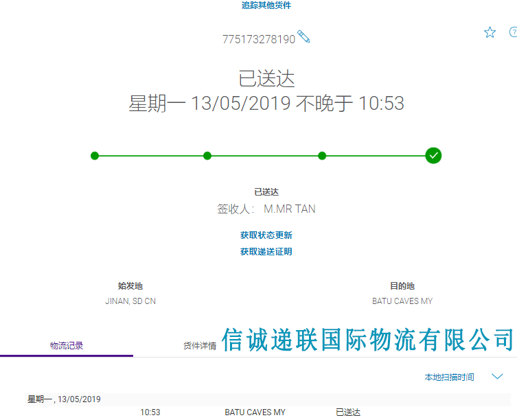
Task: Click the second green progress dot
Action: (x=207, y=156)
